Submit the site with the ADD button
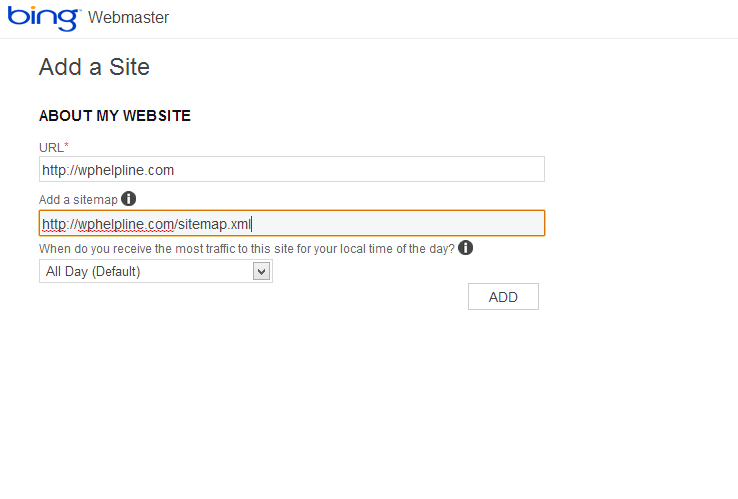 click(503, 297)
